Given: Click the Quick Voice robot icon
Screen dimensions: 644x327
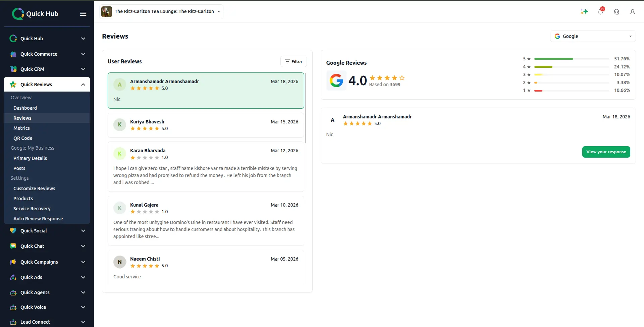Looking at the screenshot, I should [x=13, y=307].
